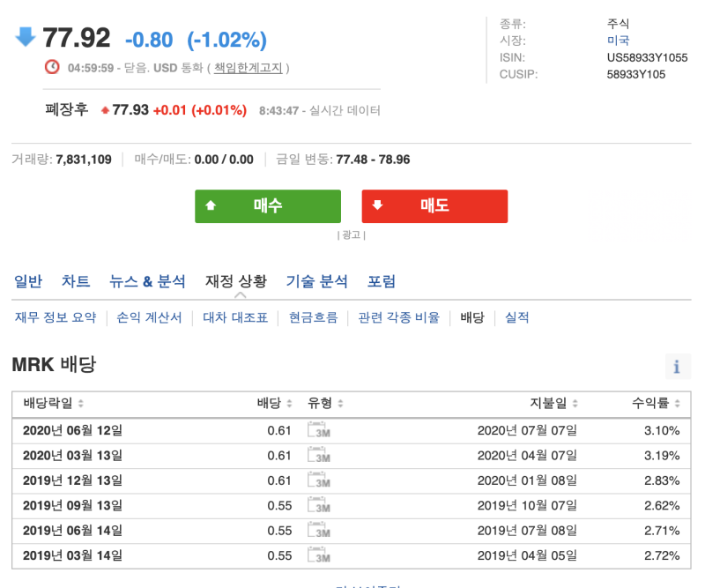Click the 2019년 06월 14일 ex-dividend date
Image resolution: width=705 pixels, height=588 pixels.
[72, 531]
